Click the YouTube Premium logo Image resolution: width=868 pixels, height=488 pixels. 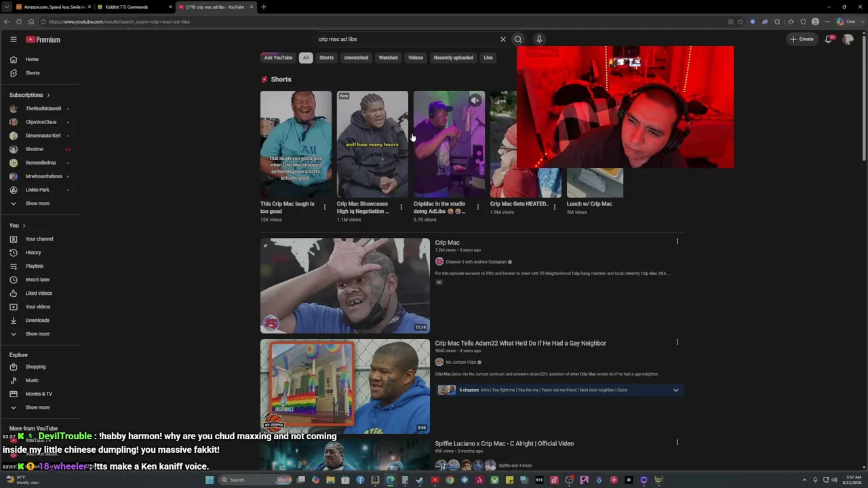43,39
